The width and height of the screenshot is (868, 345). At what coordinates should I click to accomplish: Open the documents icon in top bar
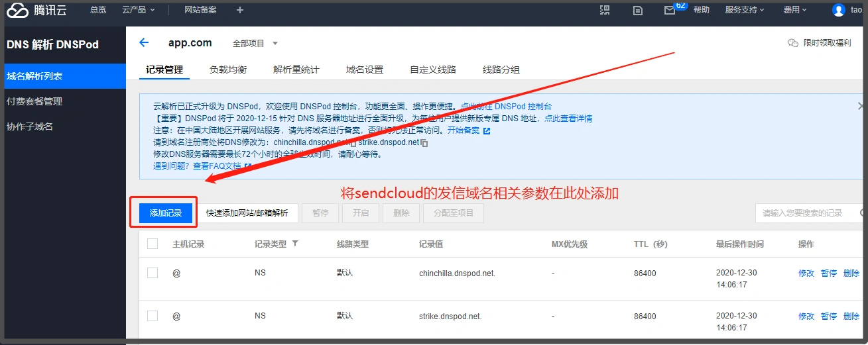637,10
